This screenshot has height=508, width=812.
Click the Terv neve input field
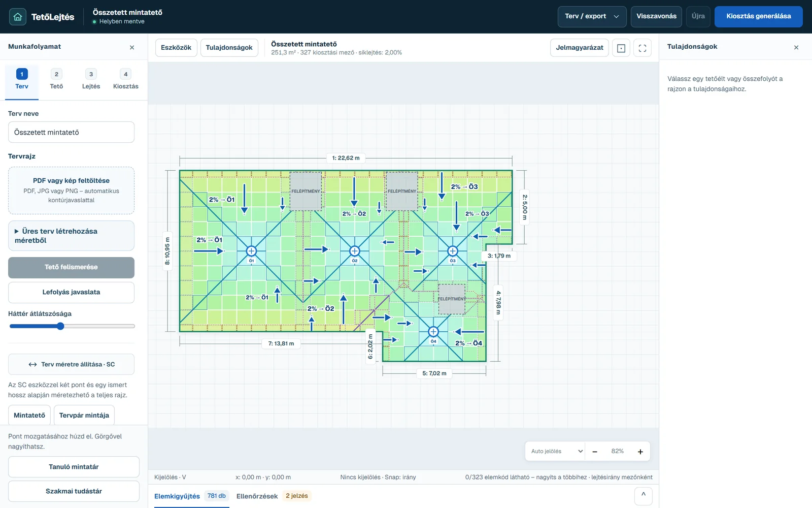71,132
